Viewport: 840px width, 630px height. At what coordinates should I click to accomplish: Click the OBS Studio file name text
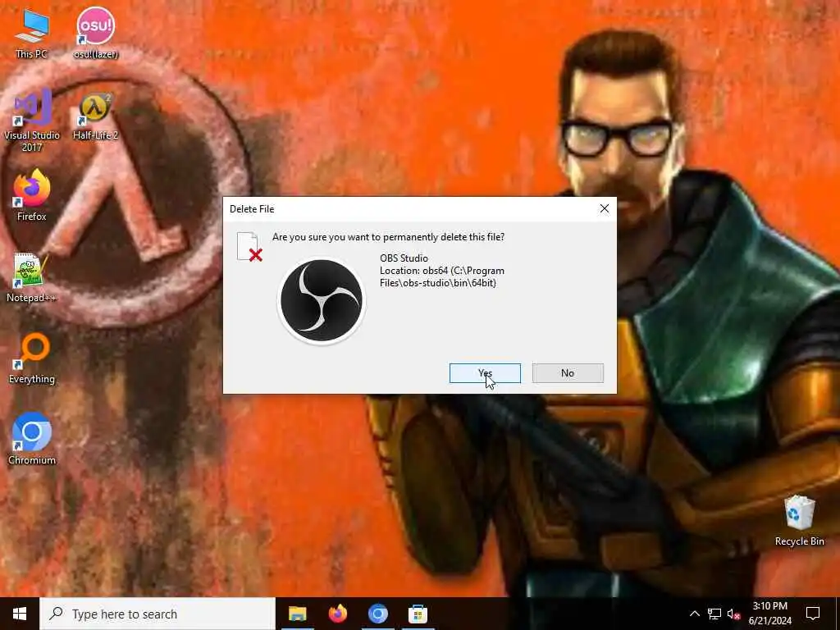(404, 258)
